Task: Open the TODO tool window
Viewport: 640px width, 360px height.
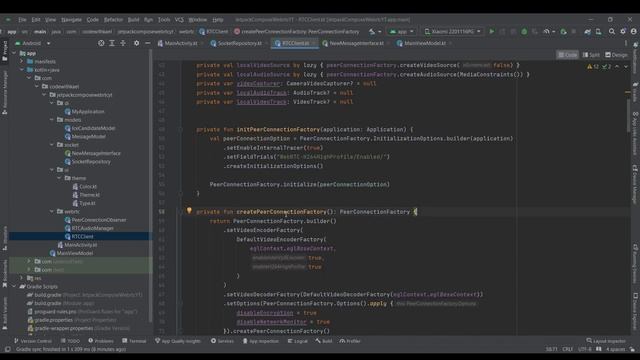Action: tap(70, 341)
